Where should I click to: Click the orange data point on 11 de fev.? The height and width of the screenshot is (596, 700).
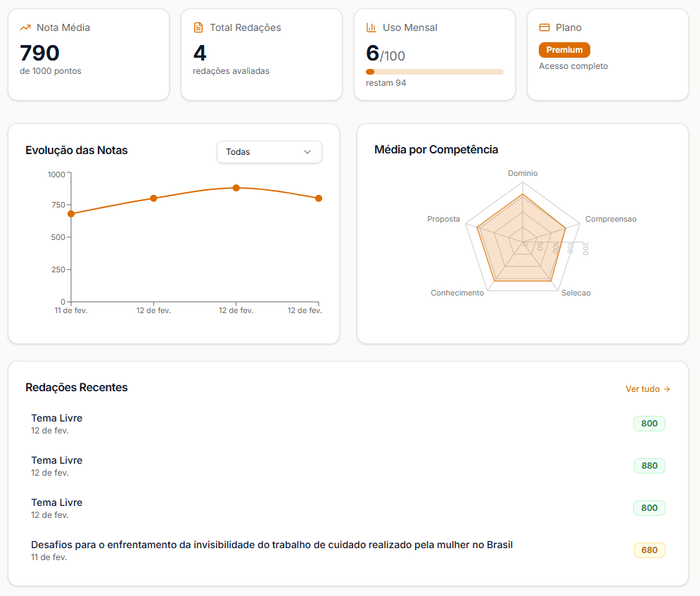point(70,213)
